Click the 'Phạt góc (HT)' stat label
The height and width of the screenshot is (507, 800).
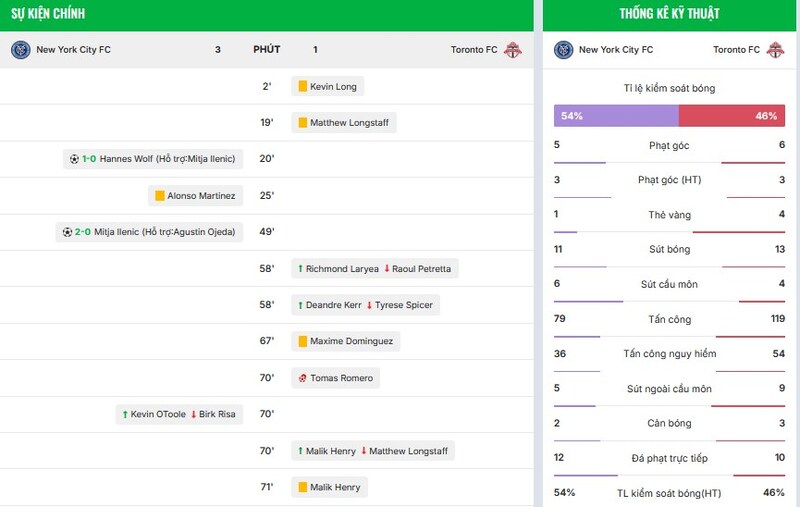click(x=669, y=180)
